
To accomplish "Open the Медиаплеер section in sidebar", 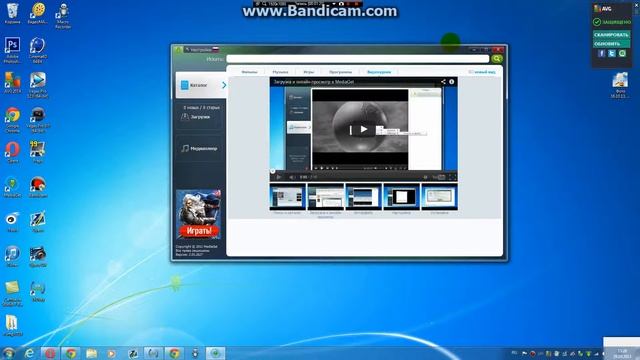I will (x=200, y=149).
